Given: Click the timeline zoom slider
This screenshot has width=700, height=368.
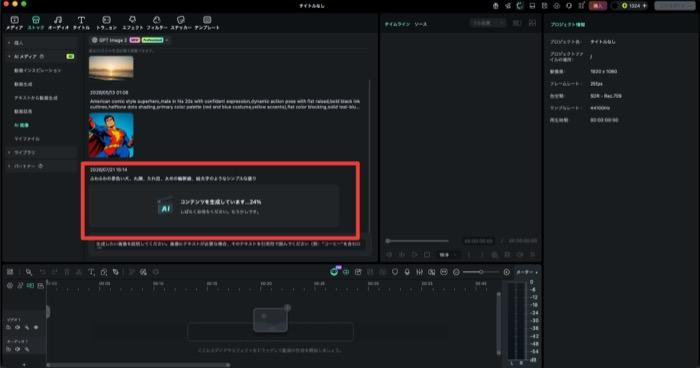Looking at the screenshot, I should [x=481, y=272].
